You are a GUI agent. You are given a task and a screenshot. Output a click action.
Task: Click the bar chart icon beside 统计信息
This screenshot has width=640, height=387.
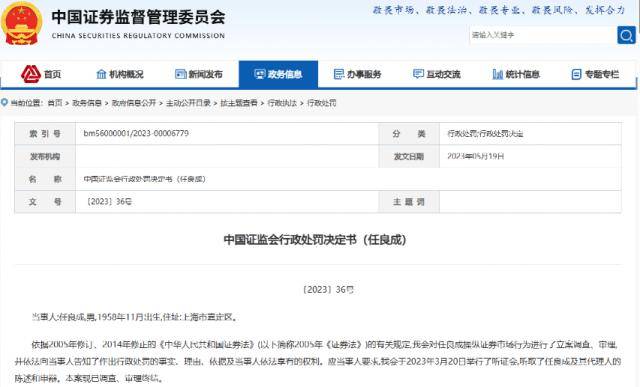498,74
